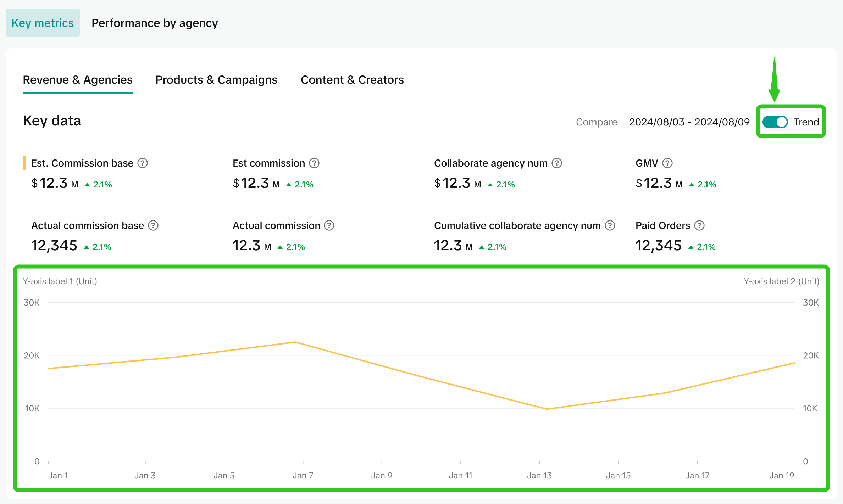Click the Paid Orders question mark icon

pos(699,225)
